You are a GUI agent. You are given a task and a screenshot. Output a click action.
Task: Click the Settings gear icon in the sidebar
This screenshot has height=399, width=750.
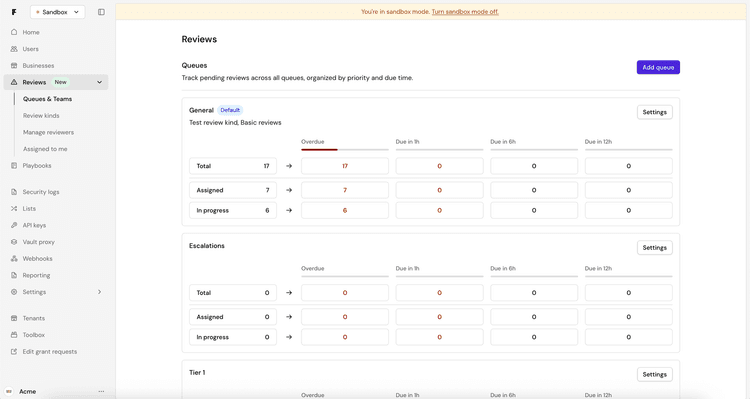point(14,292)
